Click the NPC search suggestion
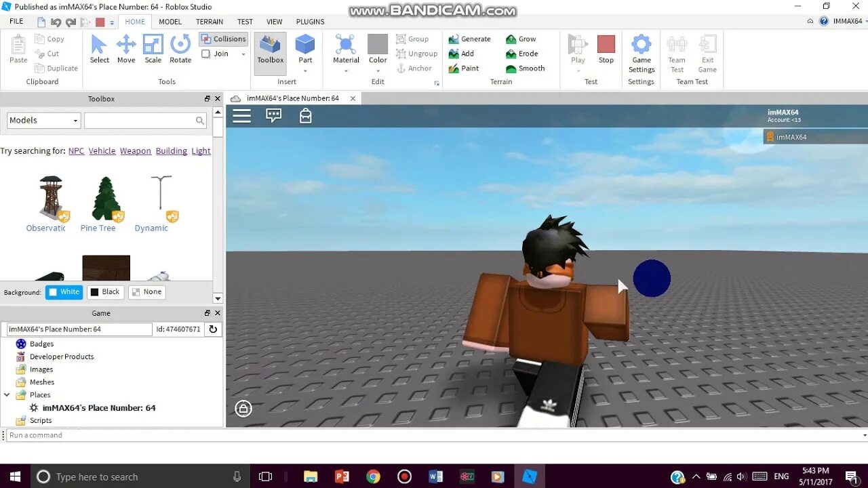Image resolution: width=868 pixels, height=488 pixels. tap(77, 151)
